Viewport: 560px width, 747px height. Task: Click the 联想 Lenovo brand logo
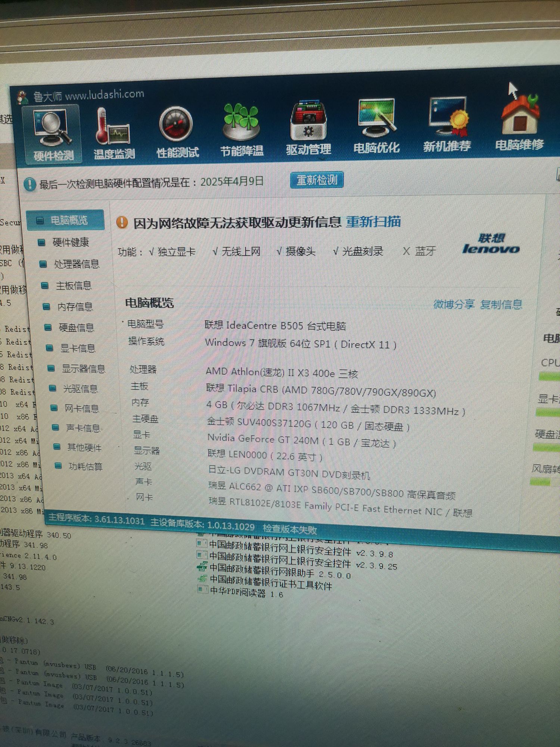[x=491, y=244]
